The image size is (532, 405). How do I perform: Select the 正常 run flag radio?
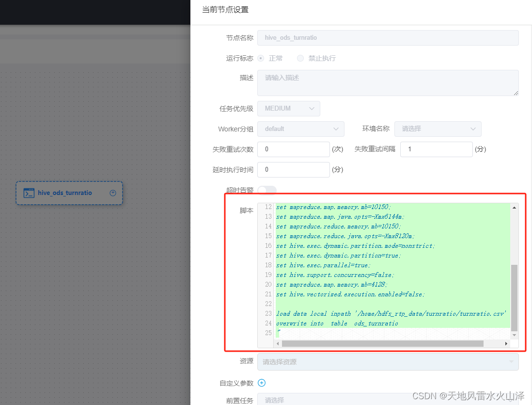(x=261, y=58)
